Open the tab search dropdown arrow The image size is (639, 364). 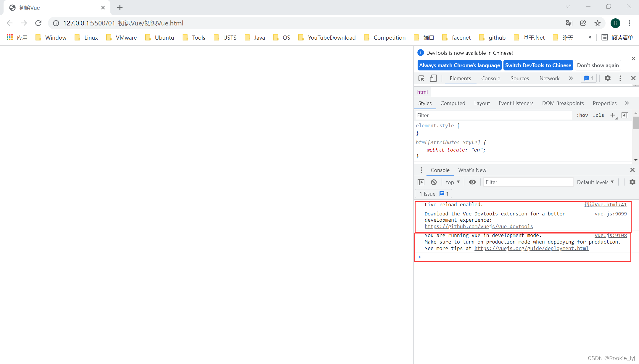click(x=568, y=7)
